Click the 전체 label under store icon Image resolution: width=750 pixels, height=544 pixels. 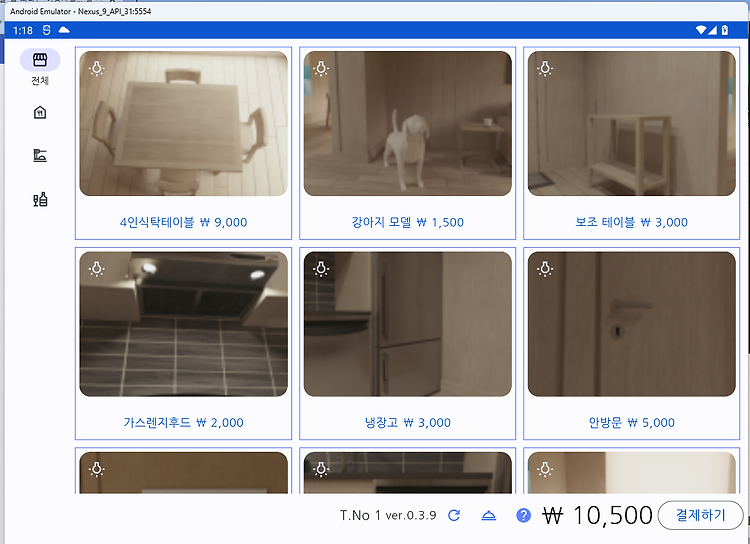click(40, 80)
